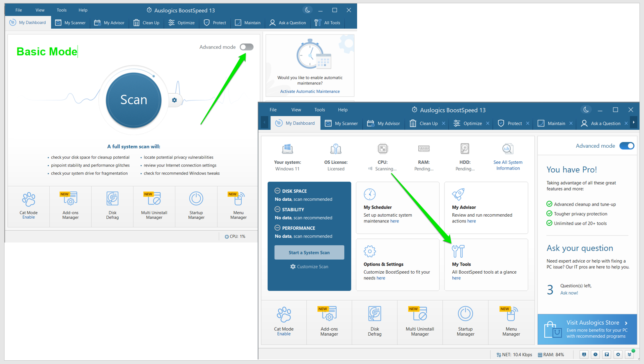Open settings gear in front status bar
The image size is (644, 364).
tap(618, 355)
